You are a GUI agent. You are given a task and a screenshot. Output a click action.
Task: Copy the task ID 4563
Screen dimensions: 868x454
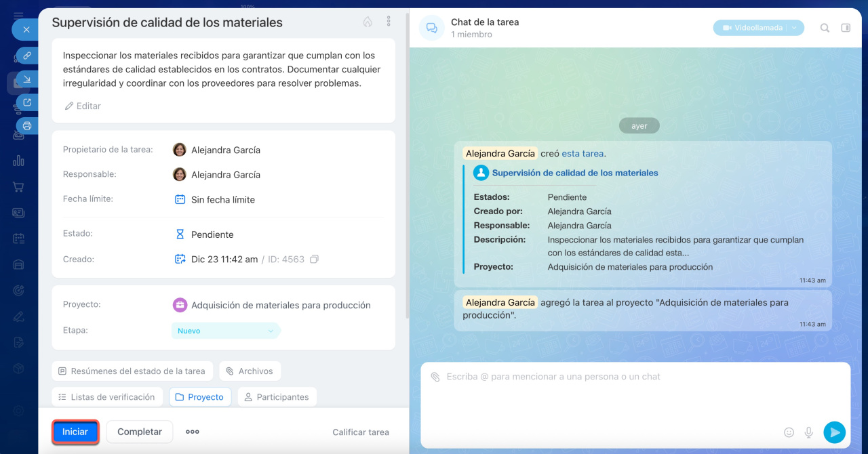coord(314,260)
